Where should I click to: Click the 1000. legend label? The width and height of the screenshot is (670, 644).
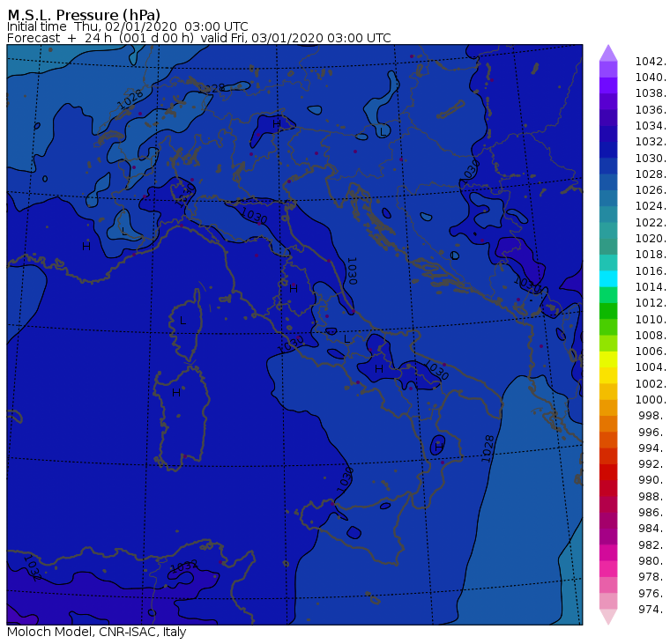pyautogui.click(x=651, y=399)
